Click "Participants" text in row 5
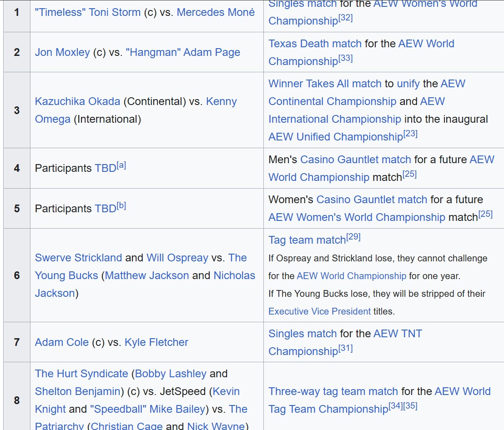 [63, 209]
